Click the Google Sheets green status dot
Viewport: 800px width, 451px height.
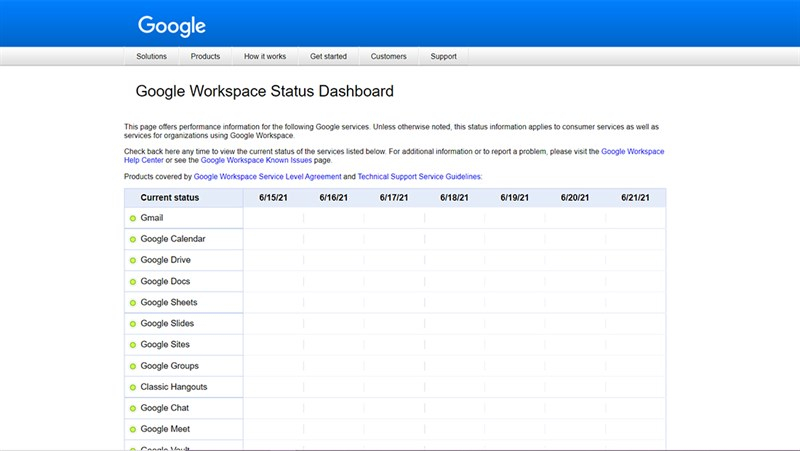[x=133, y=303]
